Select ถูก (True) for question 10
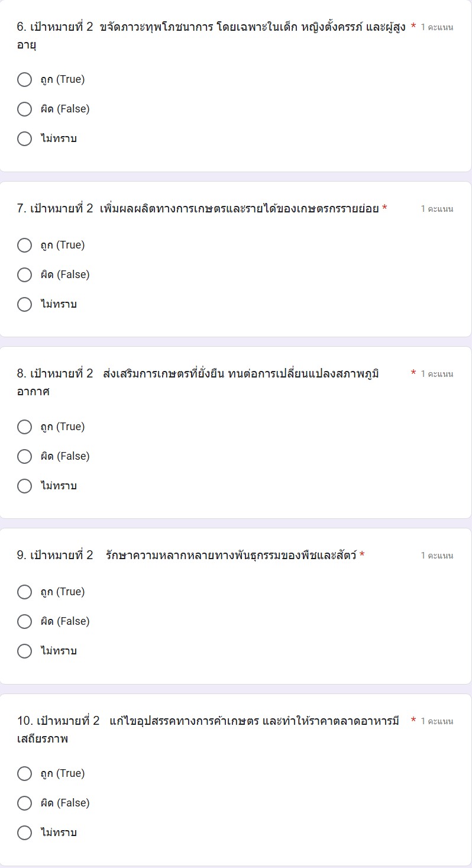Viewport: 472px width, 868px height. click(25, 773)
